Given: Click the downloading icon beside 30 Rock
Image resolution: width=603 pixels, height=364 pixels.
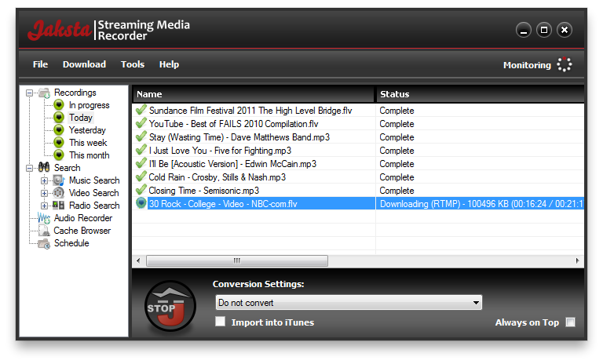Looking at the screenshot, I should click(x=141, y=203).
